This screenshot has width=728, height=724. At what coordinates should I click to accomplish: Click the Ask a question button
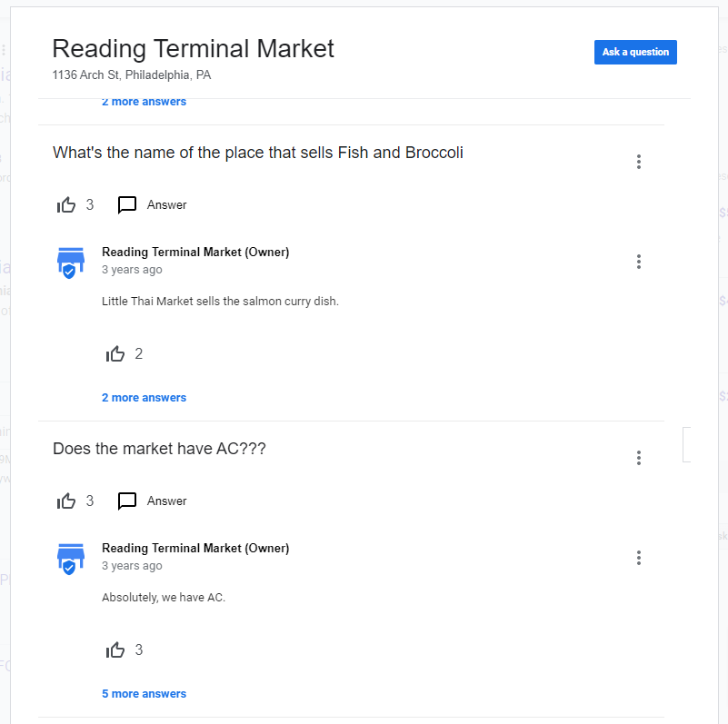coord(635,52)
